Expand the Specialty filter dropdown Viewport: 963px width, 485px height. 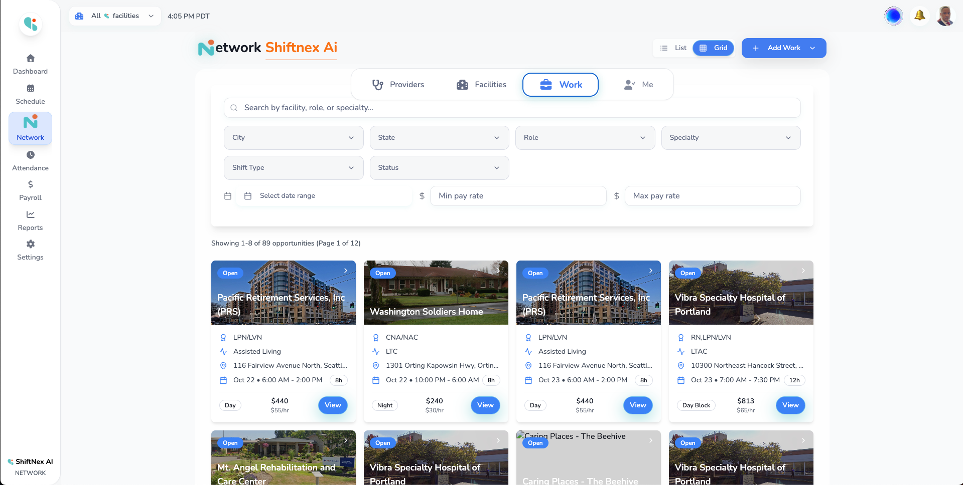click(x=731, y=138)
